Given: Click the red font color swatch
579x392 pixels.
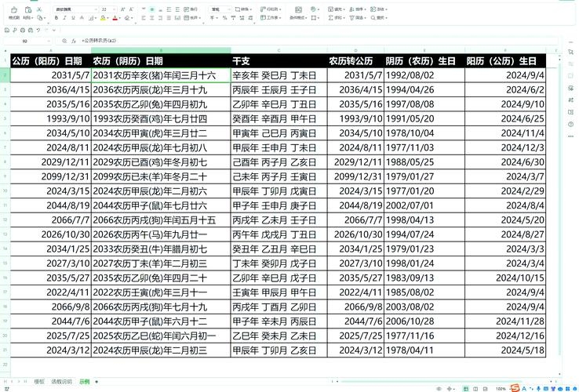Looking at the screenshot, I should tap(115, 17).
